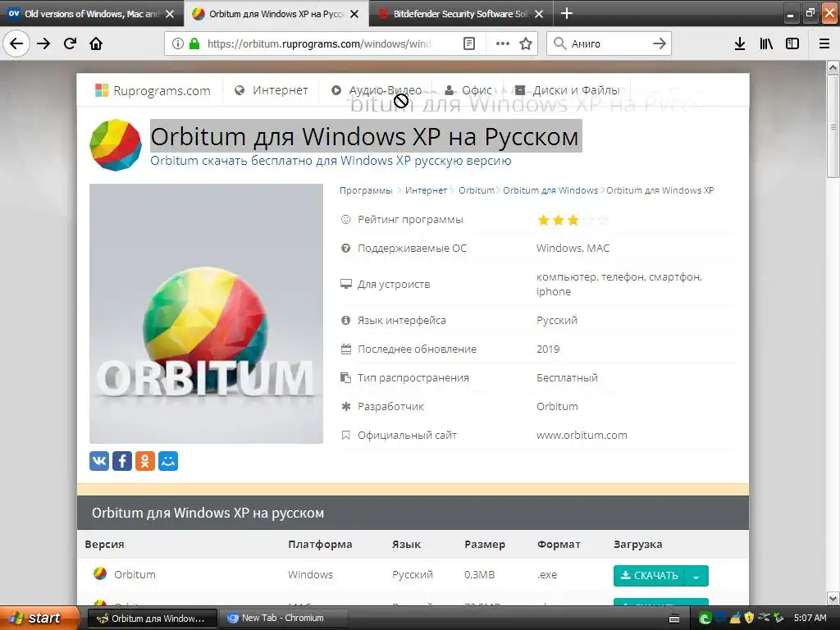The width and height of the screenshot is (840, 630).
Task: Select Orbitum для Window taskbar button
Action: (x=152, y=618)
